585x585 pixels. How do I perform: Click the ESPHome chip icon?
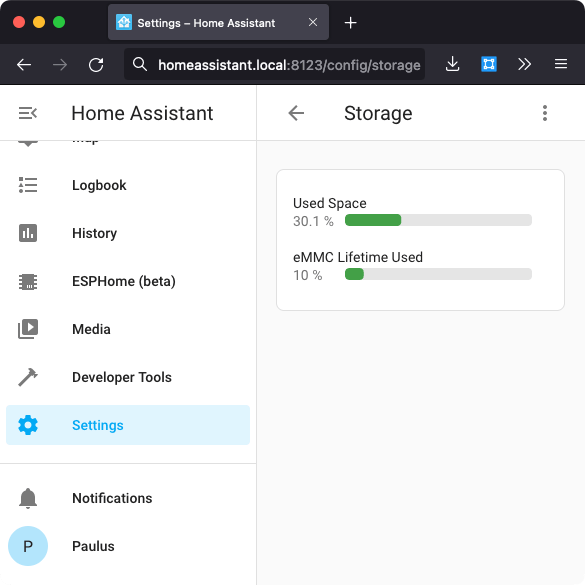28,282
